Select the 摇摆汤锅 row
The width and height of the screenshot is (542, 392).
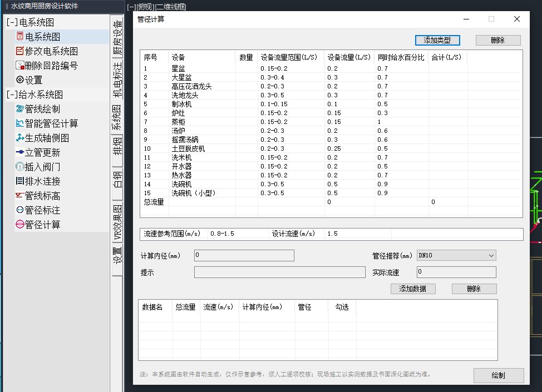(x=331, y=140)
